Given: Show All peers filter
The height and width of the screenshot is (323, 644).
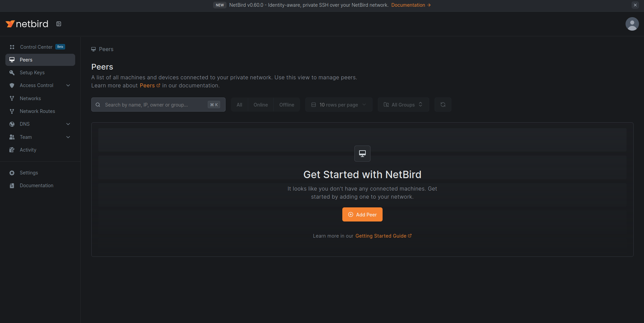Looking at the screenshot, I should [239, 105].
